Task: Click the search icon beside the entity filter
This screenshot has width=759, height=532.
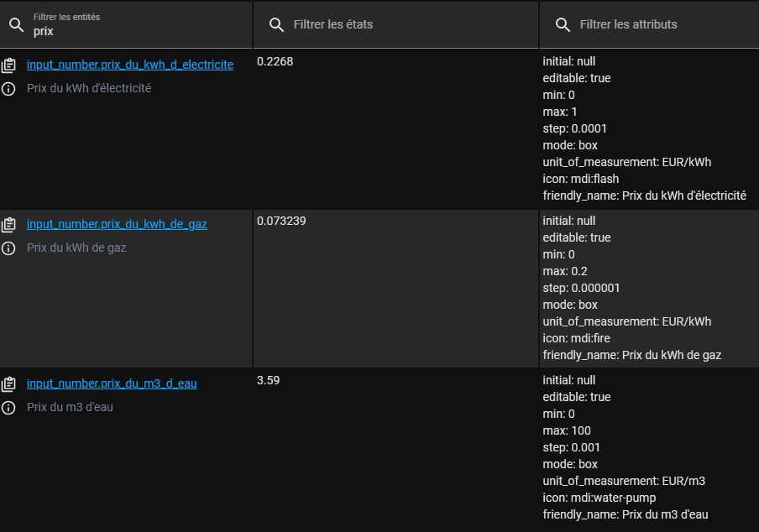Action: [x=16, y=24]
